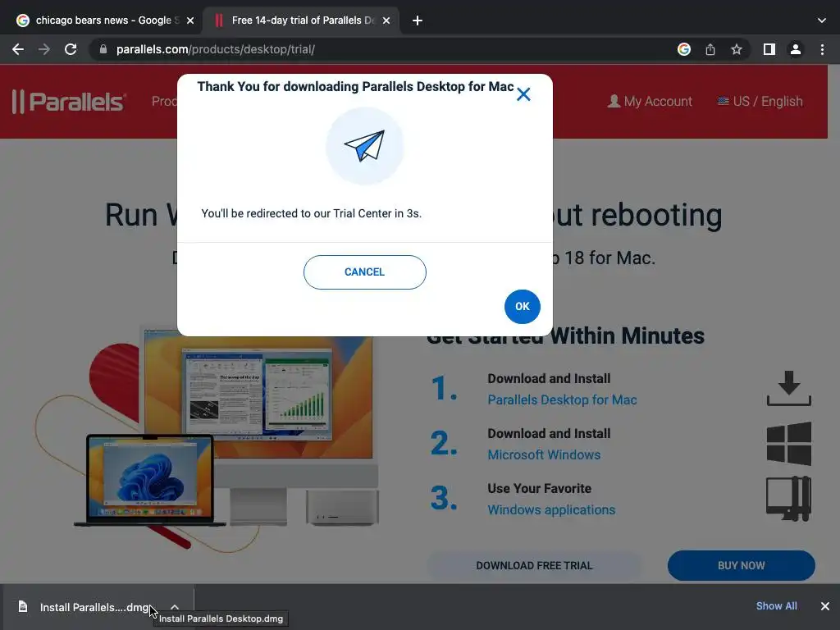Close the Parallels trial tab
Screen dimensions: 840x630
point(386,21)
